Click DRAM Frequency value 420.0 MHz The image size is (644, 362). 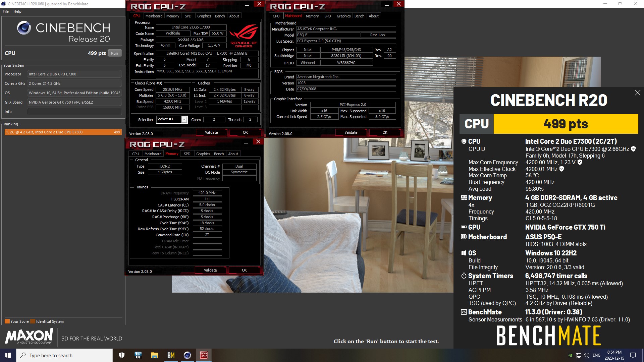pyautogui.click(x=207, y=193)
